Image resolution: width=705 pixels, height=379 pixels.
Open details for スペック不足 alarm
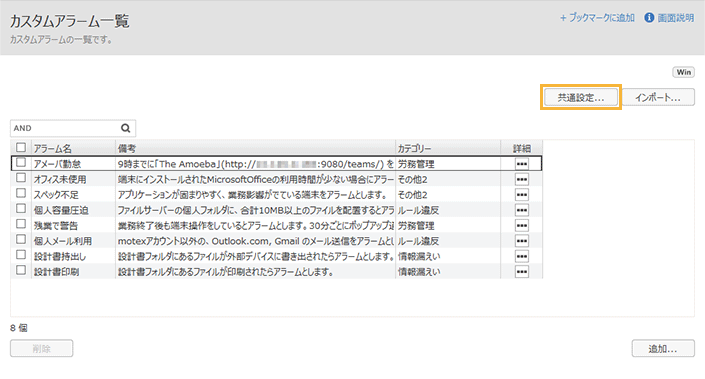click(x=522, y=195)
